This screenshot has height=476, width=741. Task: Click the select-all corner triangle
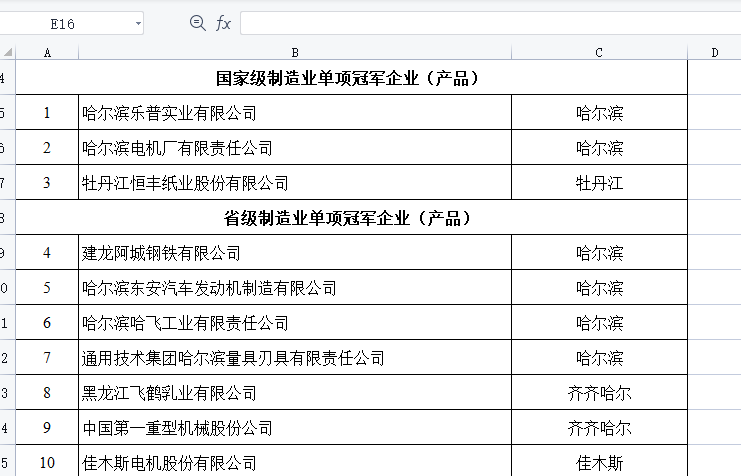(8, 52)
